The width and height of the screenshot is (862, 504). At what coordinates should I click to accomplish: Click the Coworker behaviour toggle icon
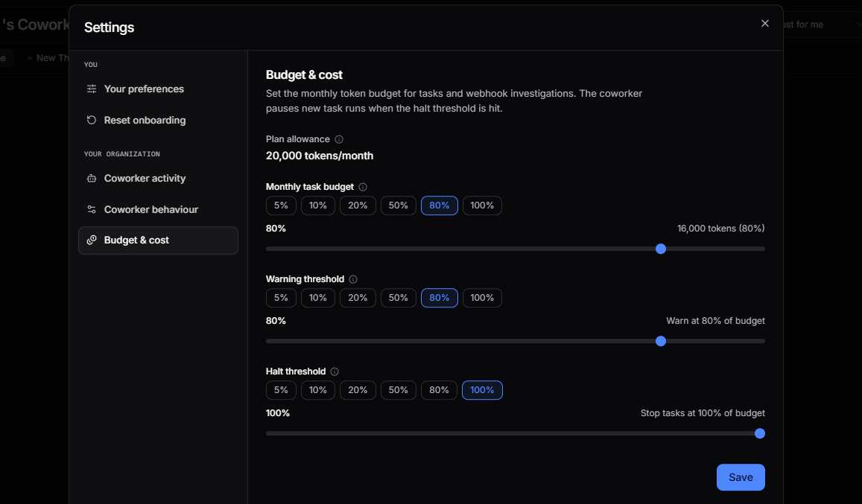(x=92, y=209)
